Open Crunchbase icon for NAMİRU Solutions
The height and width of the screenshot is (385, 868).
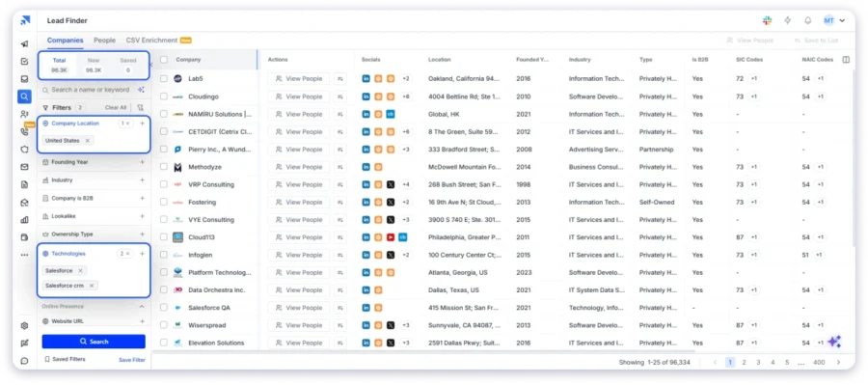coord(391,114)
